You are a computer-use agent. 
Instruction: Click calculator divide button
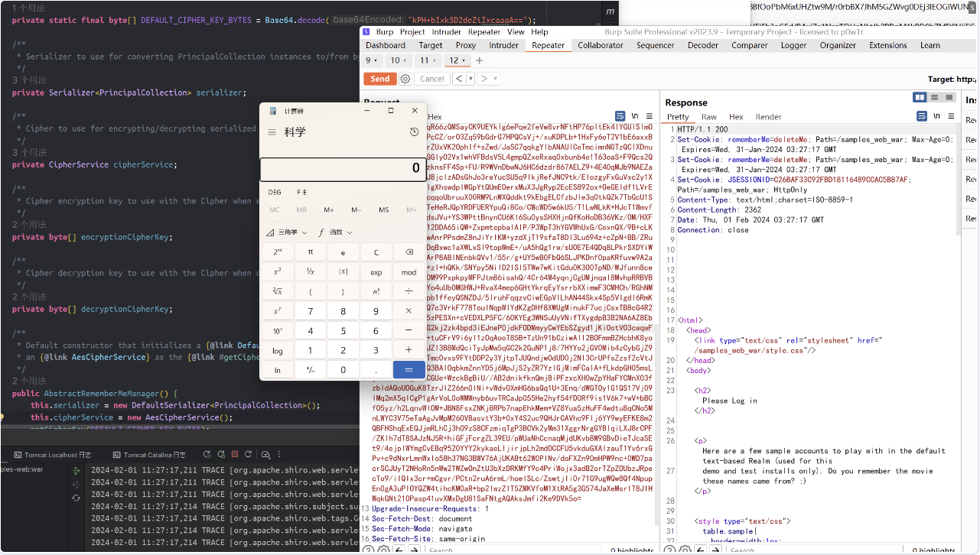[x=409, y=291]
